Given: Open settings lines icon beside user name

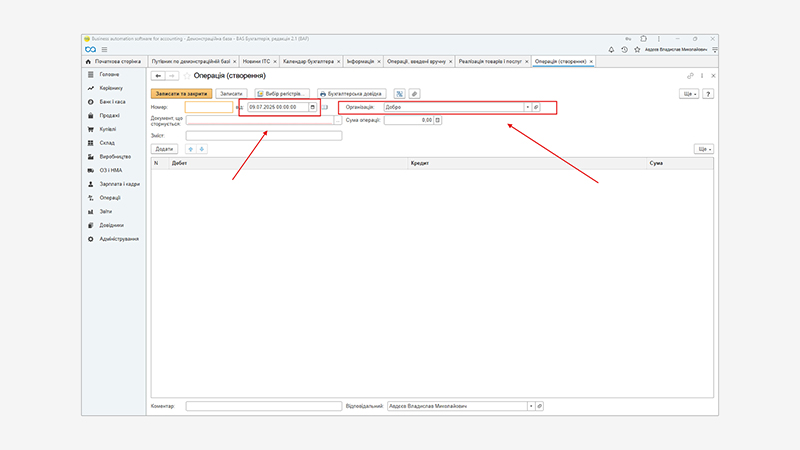Looking at the screenshot, I should coord(715,49).
